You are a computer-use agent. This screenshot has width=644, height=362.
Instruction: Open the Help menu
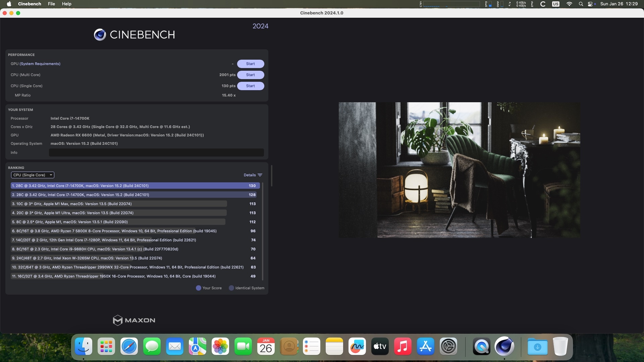[x=66, y=4]
